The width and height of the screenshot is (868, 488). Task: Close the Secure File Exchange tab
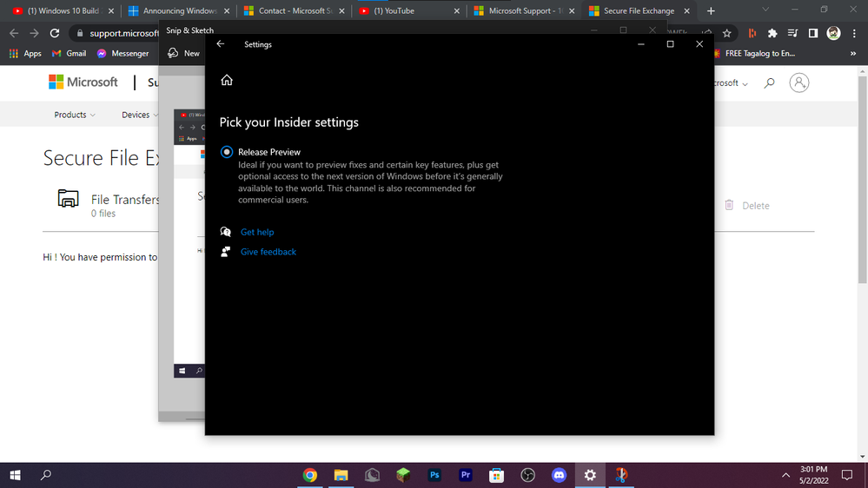click(686, 11)
